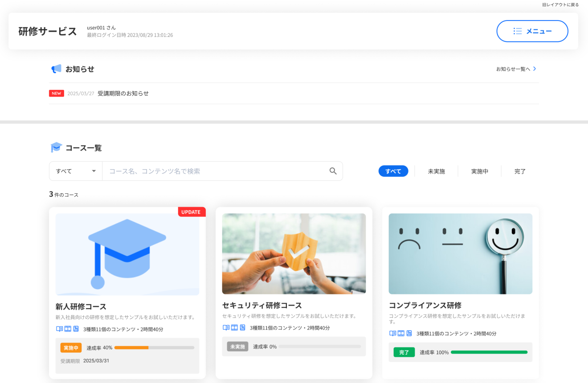The width and height of the screenshot is (588, 383).
Task: Click 旧レイアウトに戻る link
Action: point(560,4)
